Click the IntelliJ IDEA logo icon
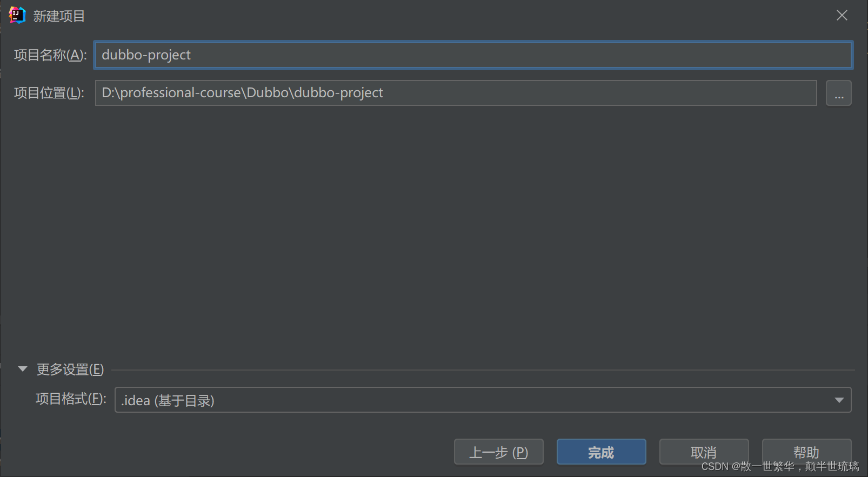This screenshot has height=477, width=868. click(17, 16)
